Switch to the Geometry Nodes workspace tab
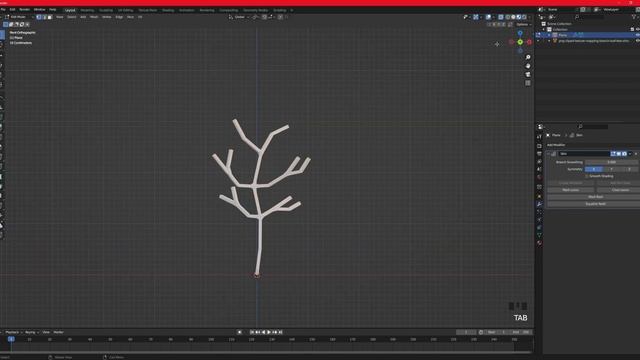This screenshot has width=640, height=360. coord(256,10)
